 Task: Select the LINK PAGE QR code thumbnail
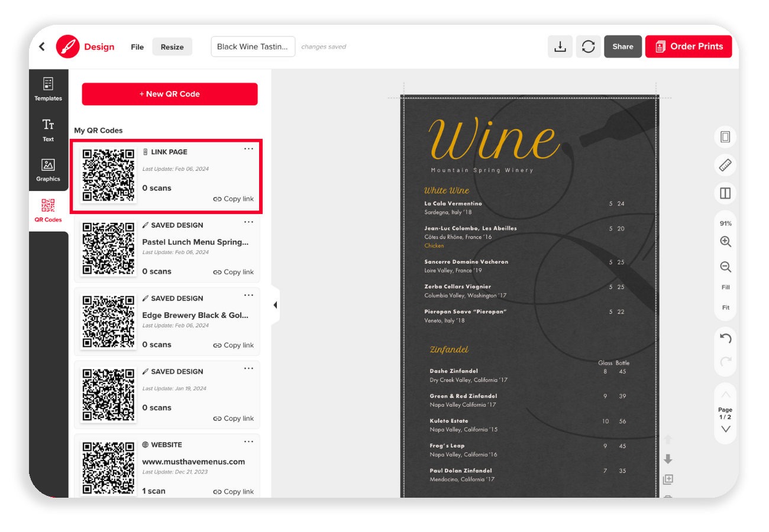tap(108, 176)
